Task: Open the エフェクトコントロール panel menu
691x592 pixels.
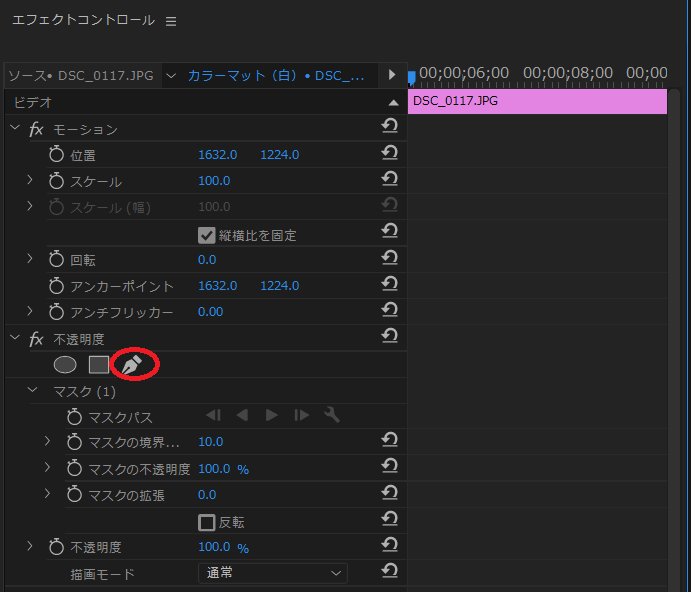Action: pyautogui.click(x=170, y=21)
